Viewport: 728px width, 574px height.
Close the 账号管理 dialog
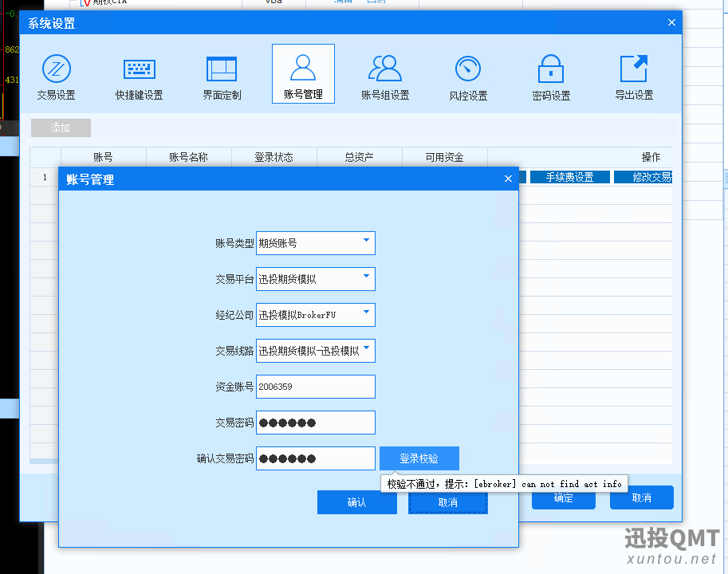[508, 179]
